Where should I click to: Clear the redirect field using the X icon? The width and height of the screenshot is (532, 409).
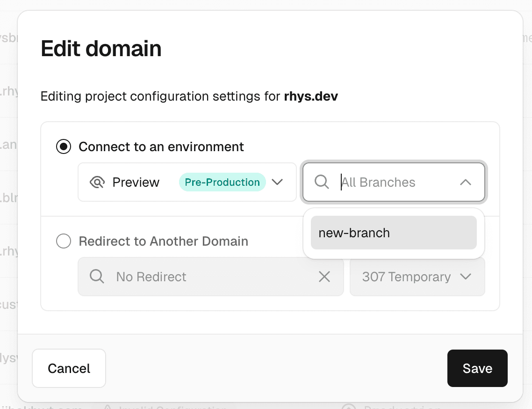coord(324,277)
